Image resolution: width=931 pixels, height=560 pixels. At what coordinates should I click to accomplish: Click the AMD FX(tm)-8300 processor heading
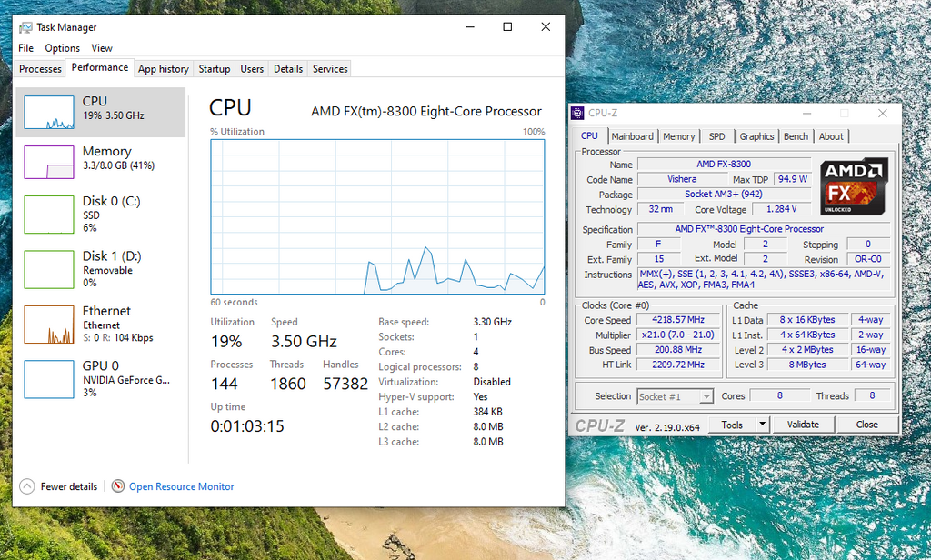pos(426,112)
